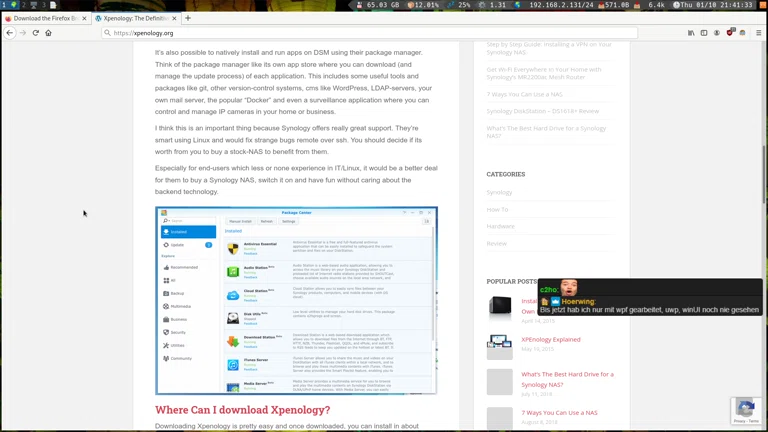
Task: Toggle the sidebar view icon
Action: [703, 33]
